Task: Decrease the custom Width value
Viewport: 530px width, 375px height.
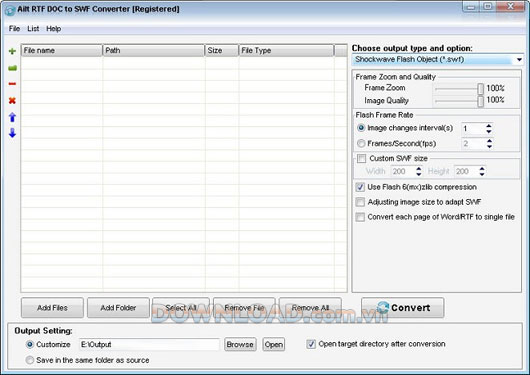Action: 419,174
